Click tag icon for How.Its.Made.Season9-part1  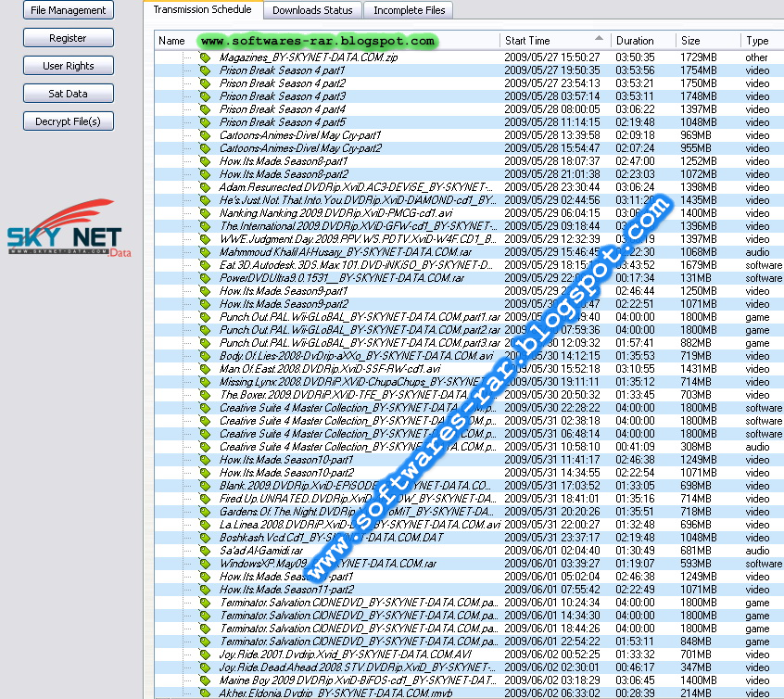point(205,292)
